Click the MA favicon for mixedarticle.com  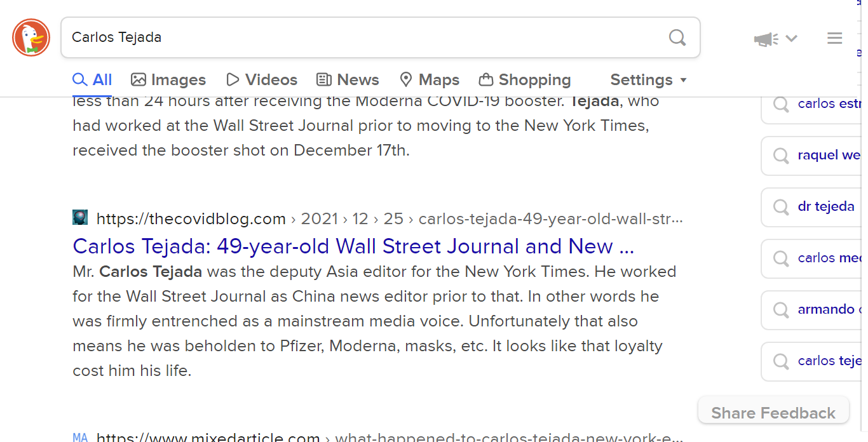[x=80, y=437]
